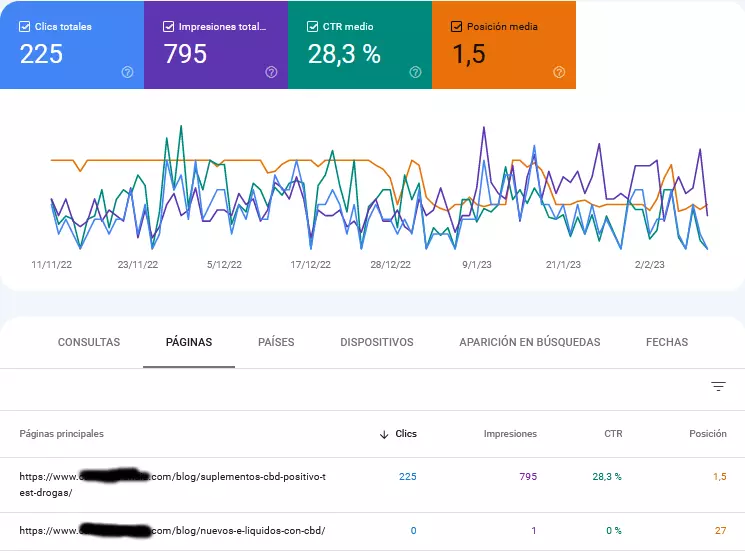
Task: Click the 9/1/23 date label on chart
Action: 477,265
